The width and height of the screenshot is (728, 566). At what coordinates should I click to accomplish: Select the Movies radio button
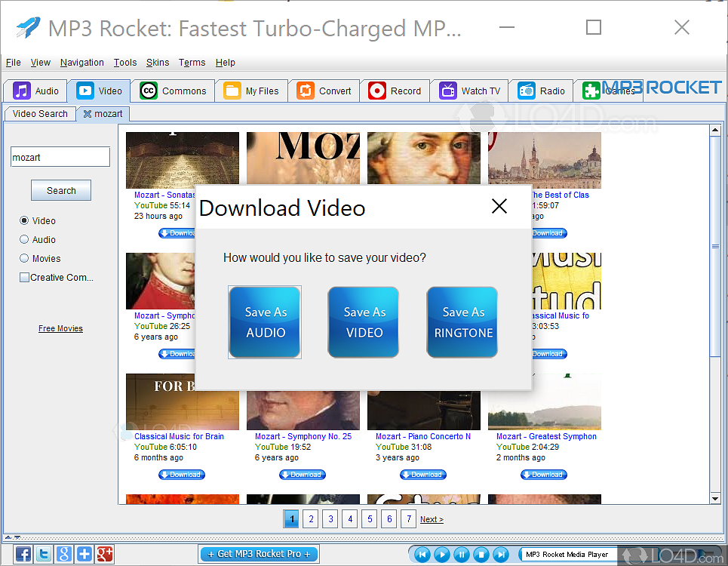click(24, 258)
